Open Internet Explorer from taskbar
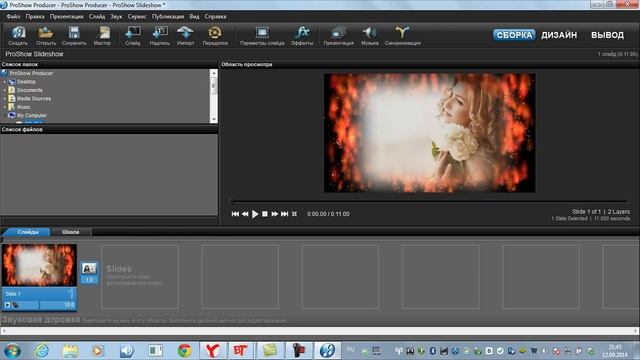The height and width of the screenshot is (360, 640). pyautogui.click(x=42, y=351)
